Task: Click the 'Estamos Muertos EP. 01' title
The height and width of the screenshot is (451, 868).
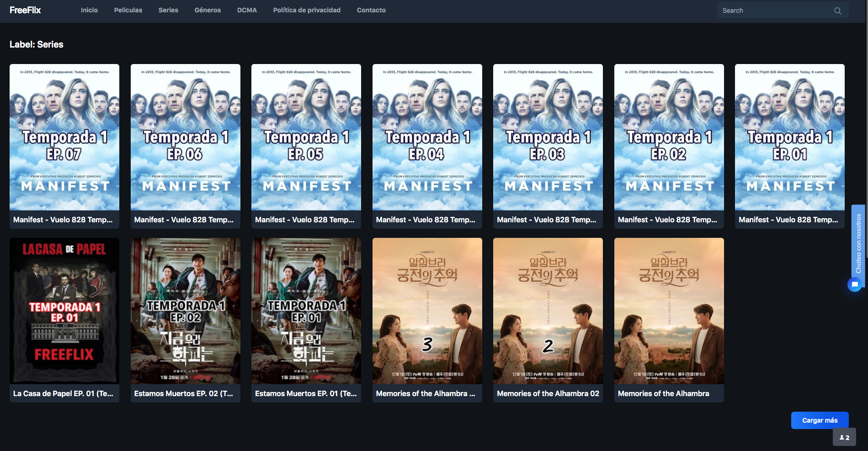Action: coord(306,393)
